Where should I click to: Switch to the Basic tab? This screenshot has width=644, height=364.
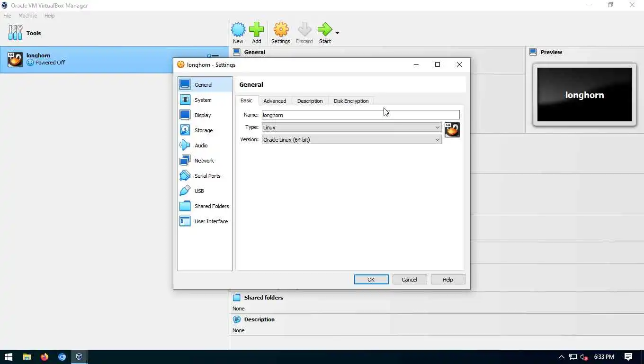tap(247, 100)
